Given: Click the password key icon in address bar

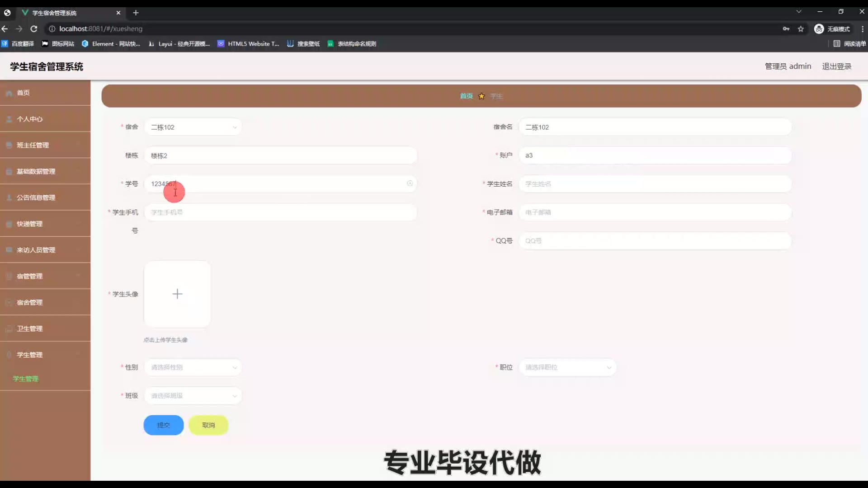Looking at the screenshot, I should click(x=786, y=29).
